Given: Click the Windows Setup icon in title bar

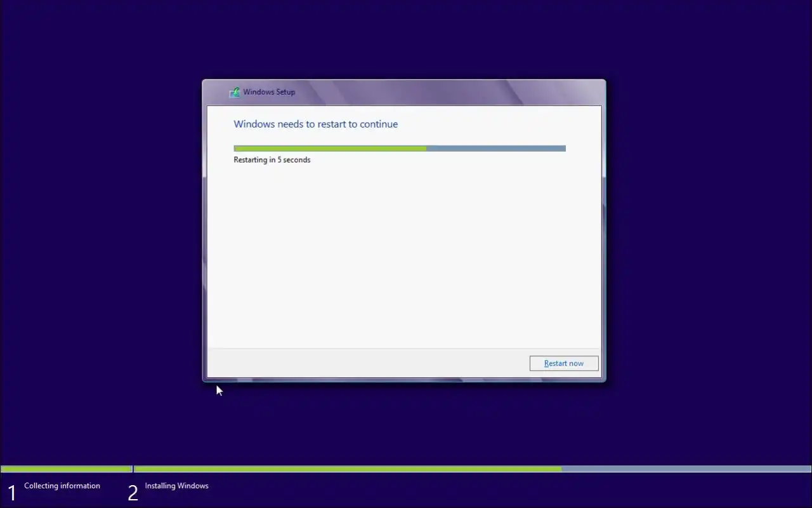Looking at the screenshot, I should pos(235,92).
